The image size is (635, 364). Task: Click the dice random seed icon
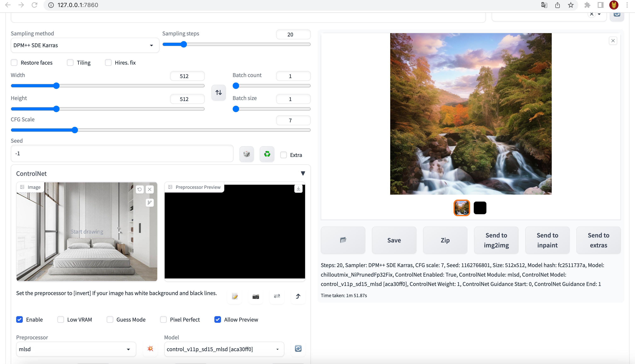[246, 154]
